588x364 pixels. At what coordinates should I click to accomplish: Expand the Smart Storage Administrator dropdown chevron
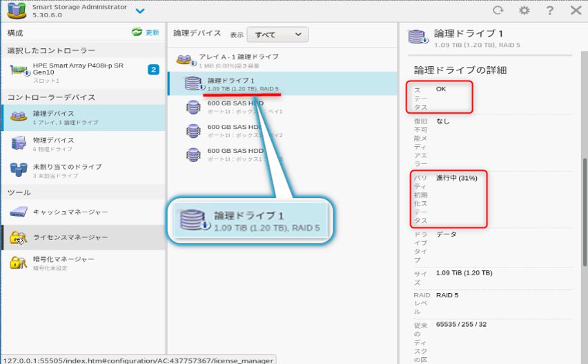(x=140, y=11)
